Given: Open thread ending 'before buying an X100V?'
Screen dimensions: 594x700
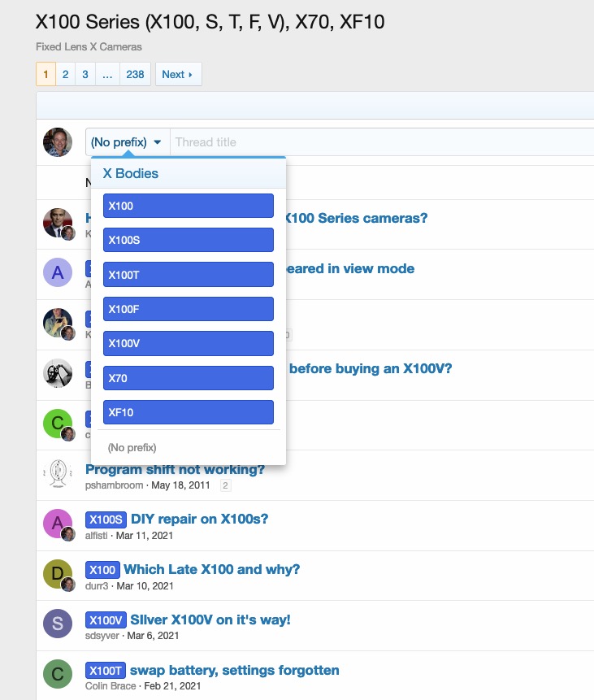Looking at the screenshot, I should (371, 368).
